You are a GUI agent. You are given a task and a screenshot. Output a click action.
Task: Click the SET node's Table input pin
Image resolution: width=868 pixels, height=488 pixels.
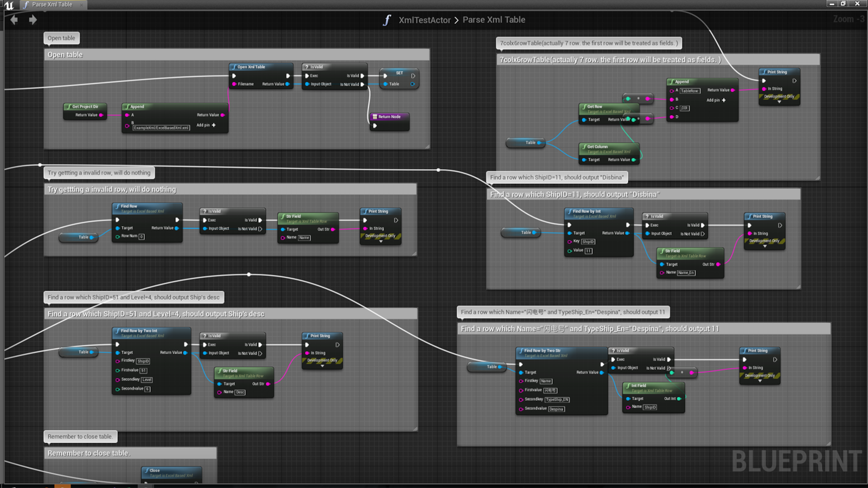click(386, 84)
